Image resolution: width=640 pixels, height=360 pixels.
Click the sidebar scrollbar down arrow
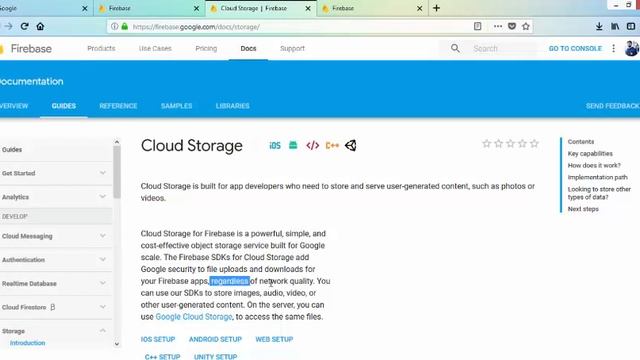click(x=117, y=344)
